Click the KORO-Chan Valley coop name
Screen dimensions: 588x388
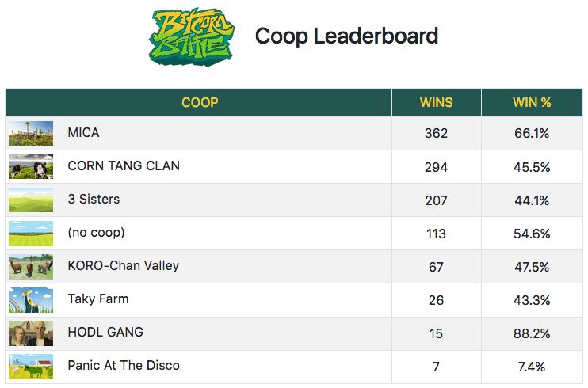click(x=124, y=265)
